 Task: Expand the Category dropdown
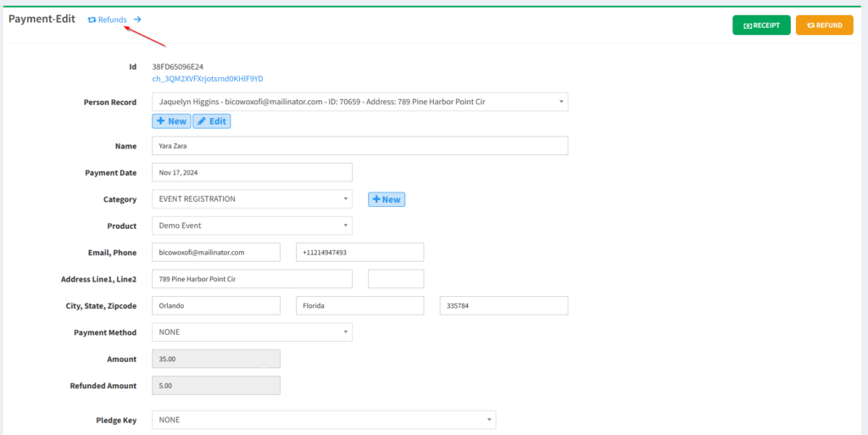[252, 199]
